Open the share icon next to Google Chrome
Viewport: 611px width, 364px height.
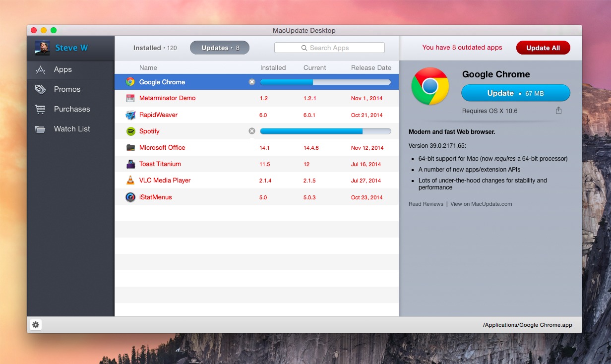point(558,111)
